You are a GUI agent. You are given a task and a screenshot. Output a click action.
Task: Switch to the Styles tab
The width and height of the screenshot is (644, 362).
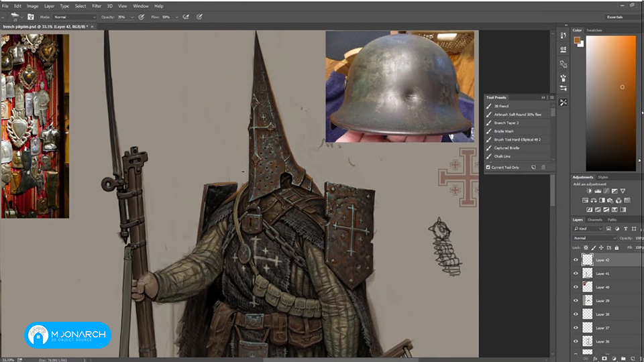tap(603, 177)
